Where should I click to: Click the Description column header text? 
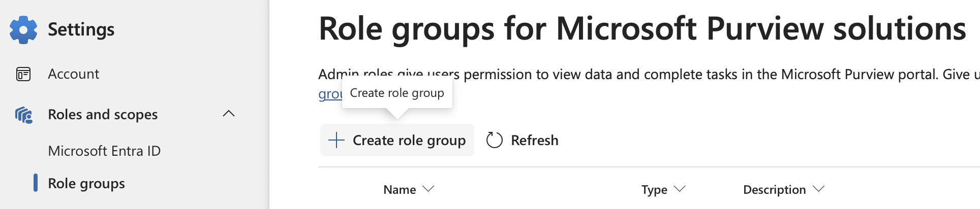pyautogui.click(x=774, y=190)
